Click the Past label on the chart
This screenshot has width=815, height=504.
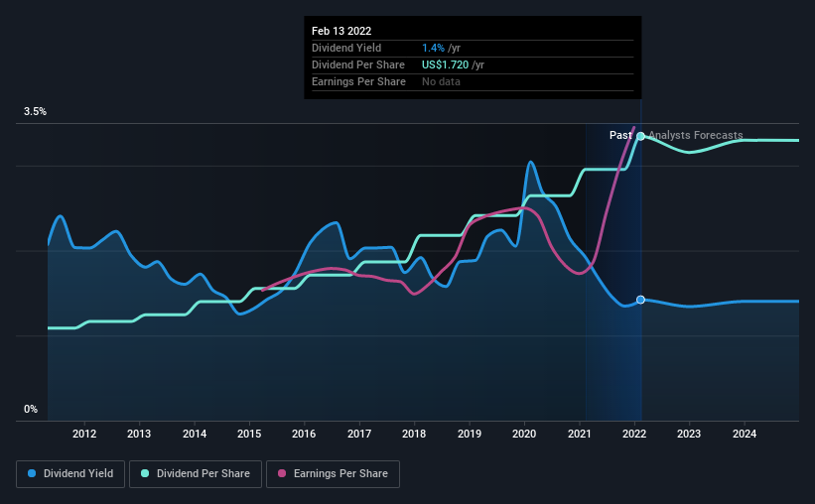click(x=620, y=135)
